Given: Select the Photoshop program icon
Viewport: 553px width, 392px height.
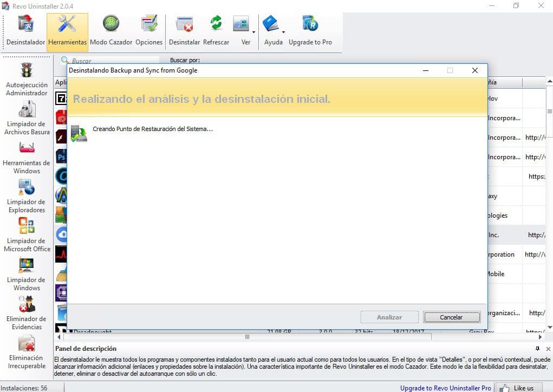Looking at the screenshot, I should (x=61, y=156).
